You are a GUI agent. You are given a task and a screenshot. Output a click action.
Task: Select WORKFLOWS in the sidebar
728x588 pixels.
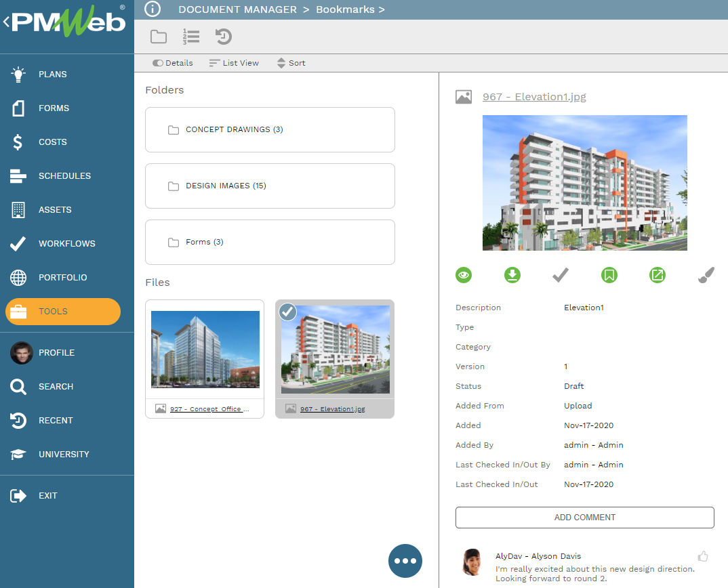click(66, 244)
